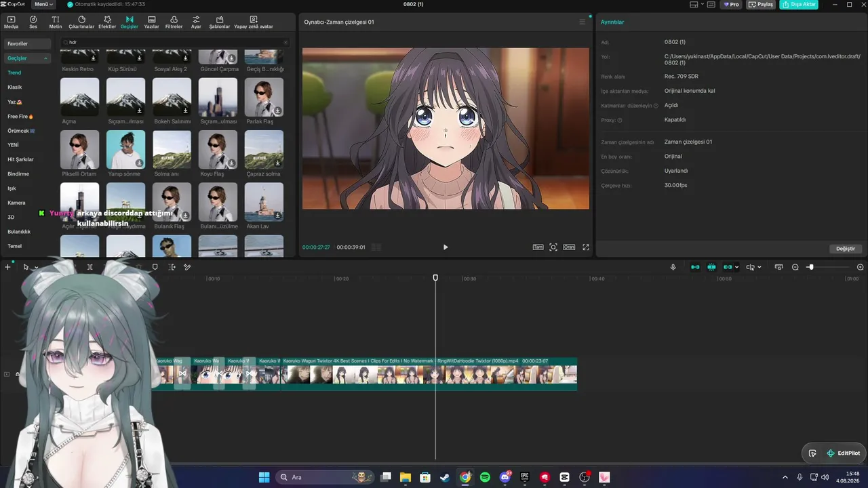The width and height of the screenshot is (868, 488).
Task: Open the linkage options dropdown arrow
Action: [x=736, y=267]
